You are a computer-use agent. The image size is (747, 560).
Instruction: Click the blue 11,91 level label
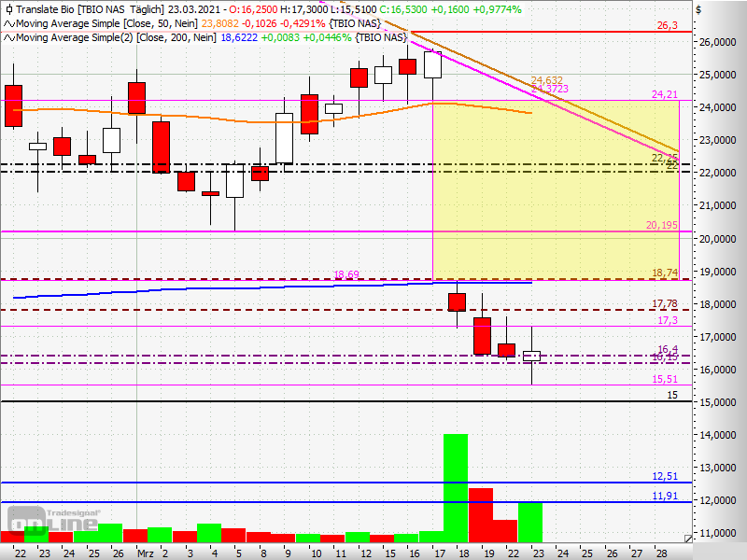coord(665,497)
